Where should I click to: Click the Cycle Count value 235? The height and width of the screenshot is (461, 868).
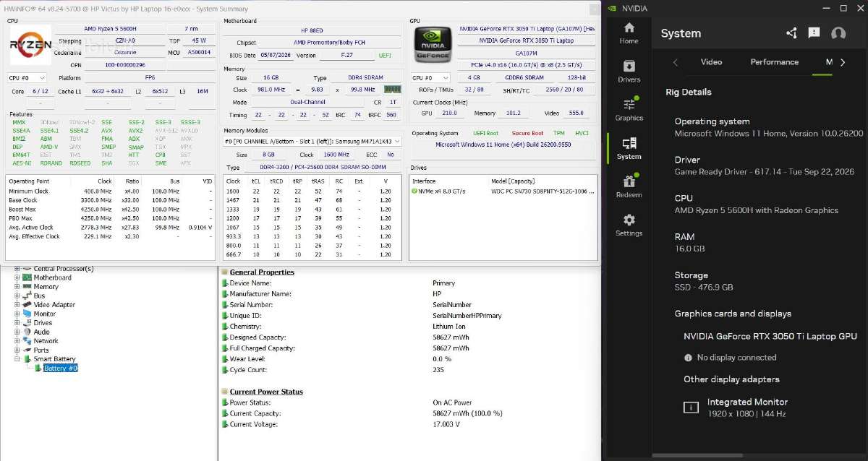coord(438,370)
